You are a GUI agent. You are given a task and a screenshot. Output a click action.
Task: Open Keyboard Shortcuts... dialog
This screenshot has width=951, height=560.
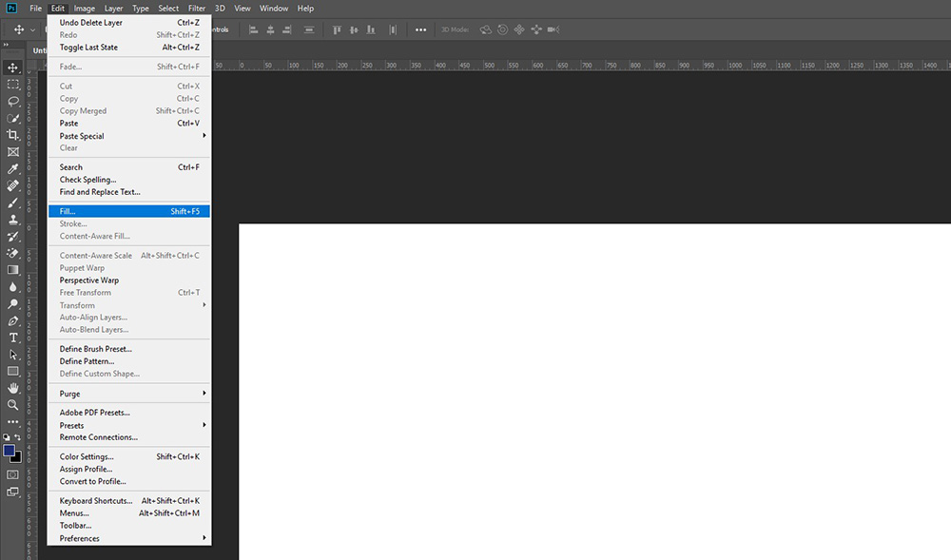95,501
